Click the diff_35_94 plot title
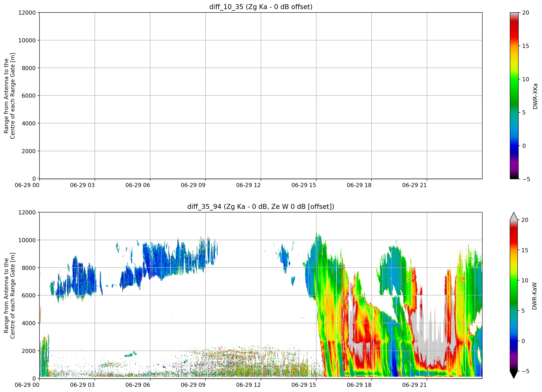 coord(261,206)
